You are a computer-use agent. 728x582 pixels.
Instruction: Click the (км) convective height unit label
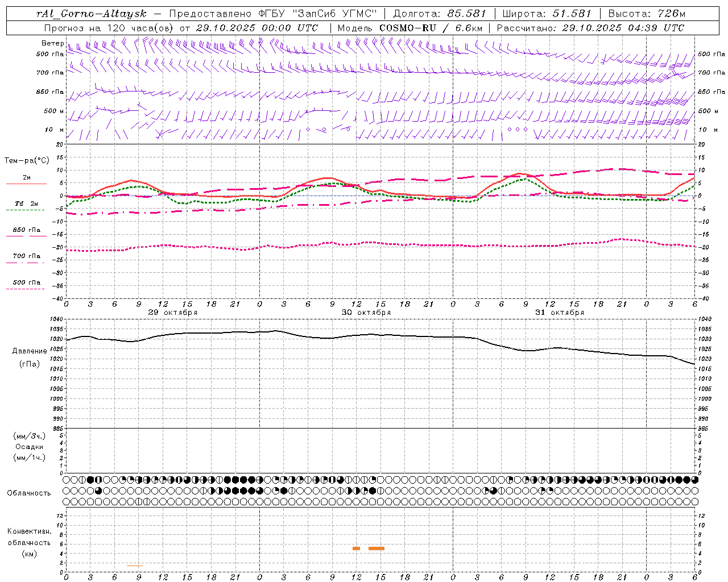pos(29,554)
